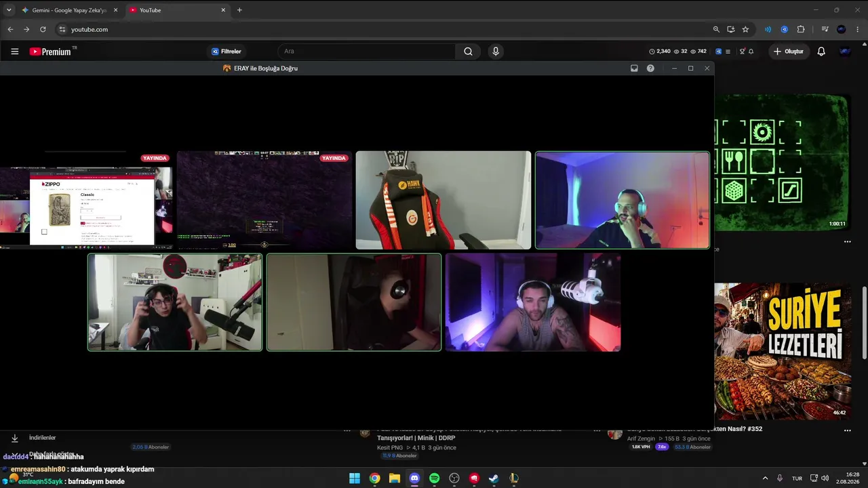Open the help icon in Discord call window
Viewport: 868px width, 488px height.
coord(650,68)
